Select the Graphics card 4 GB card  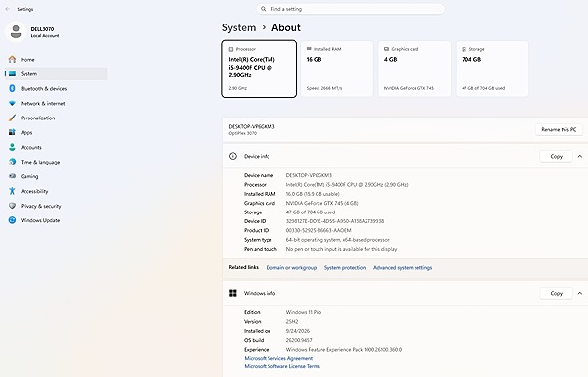click(x=415, y=69)
